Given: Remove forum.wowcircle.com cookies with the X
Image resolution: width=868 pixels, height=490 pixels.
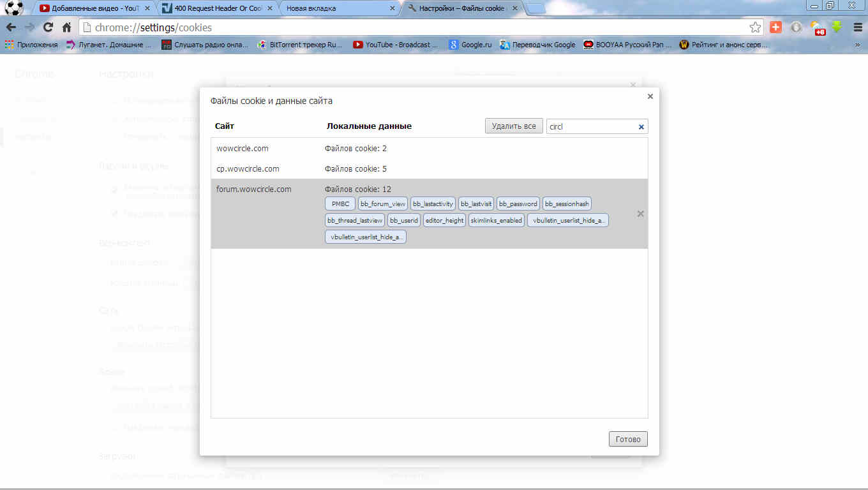Looking at the screenshot, I should coord(640,214).
